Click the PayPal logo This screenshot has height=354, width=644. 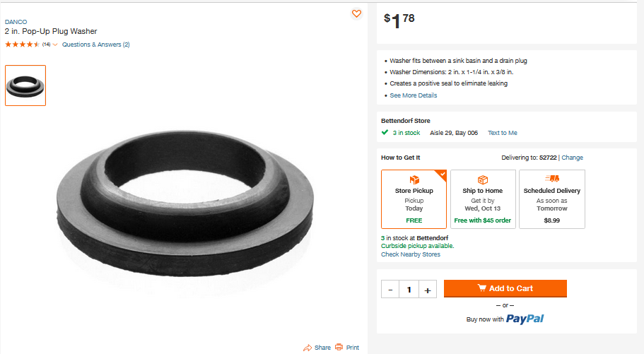[525, 319]
